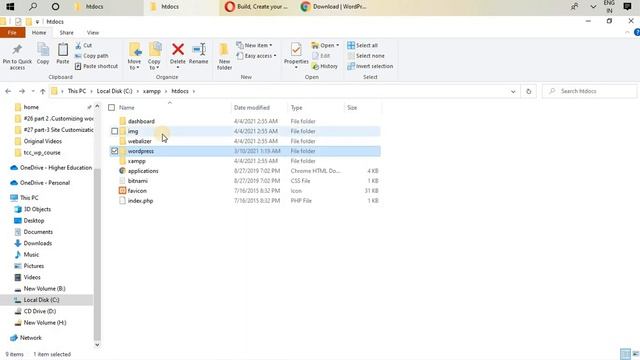Select the bitnami CSS file
Viewport: 640px width, 360px height.
[138, 181]
